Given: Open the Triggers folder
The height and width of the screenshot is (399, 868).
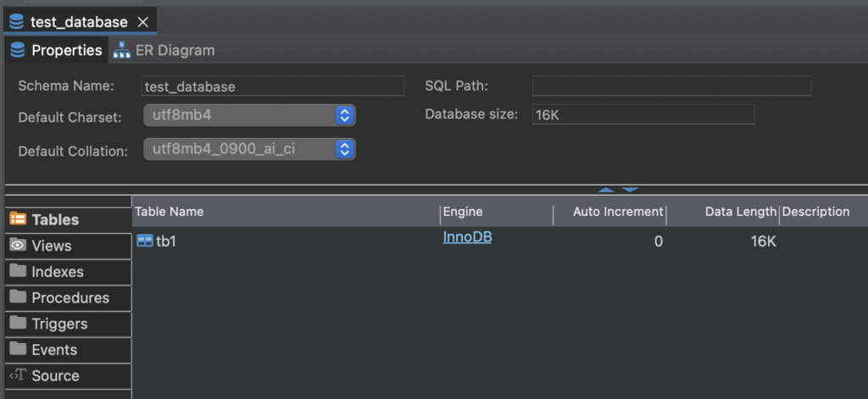Looking at the screenshot, I should click(x=59, y=324).
